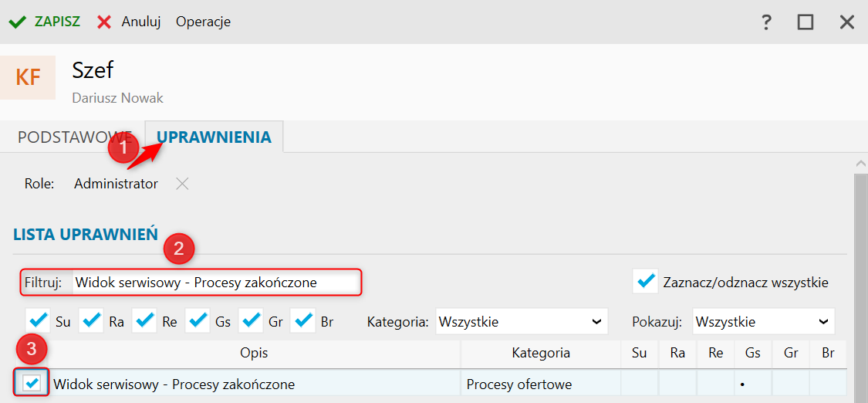Image resolution: width=868 pixels, height=403 pixels.
Task: Toggle the Ra checkbox filter
Action: (91, 320)
